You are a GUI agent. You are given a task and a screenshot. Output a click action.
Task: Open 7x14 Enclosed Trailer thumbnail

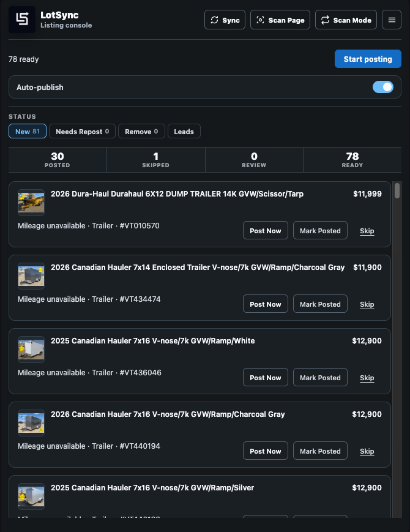pos(31,276)
